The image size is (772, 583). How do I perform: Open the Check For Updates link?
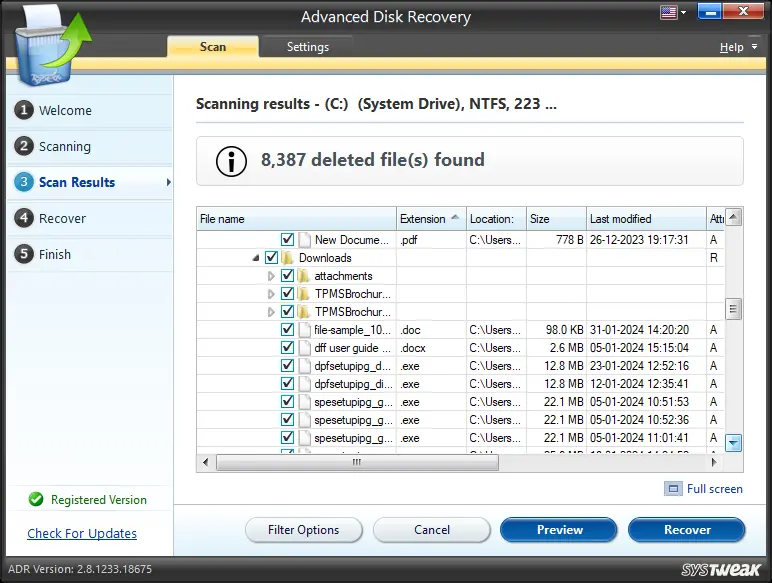click(x=82, y=534)
